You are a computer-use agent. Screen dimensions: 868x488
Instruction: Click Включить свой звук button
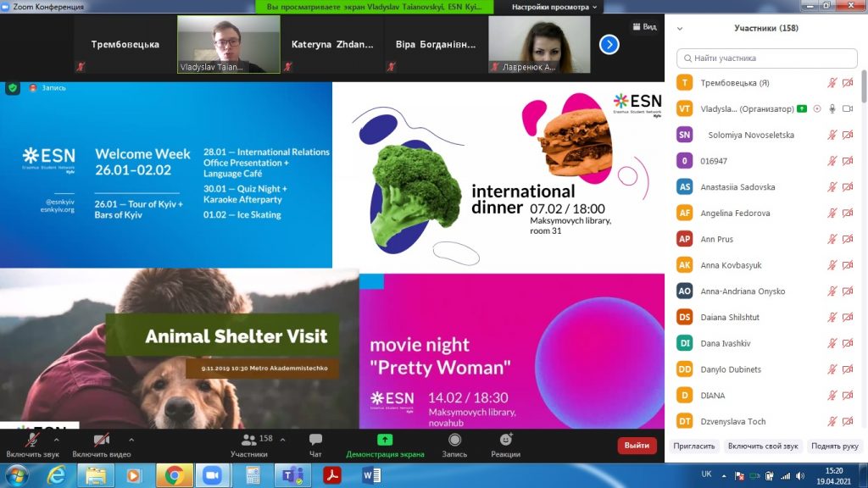[763, 446]
